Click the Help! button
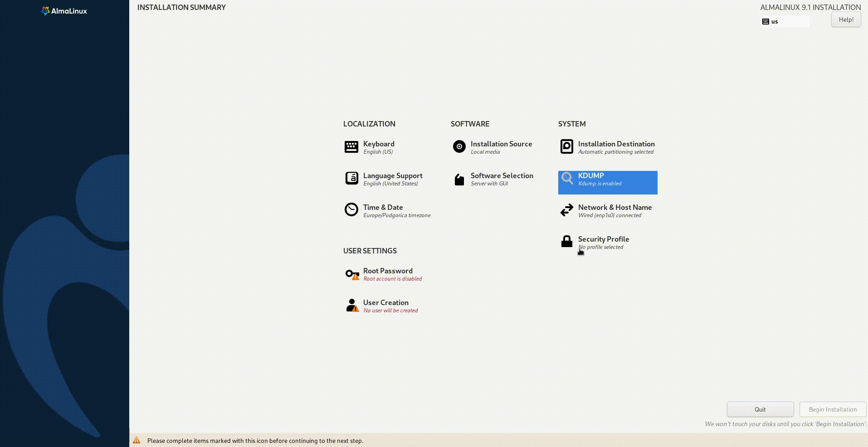 tap(846, 19)
